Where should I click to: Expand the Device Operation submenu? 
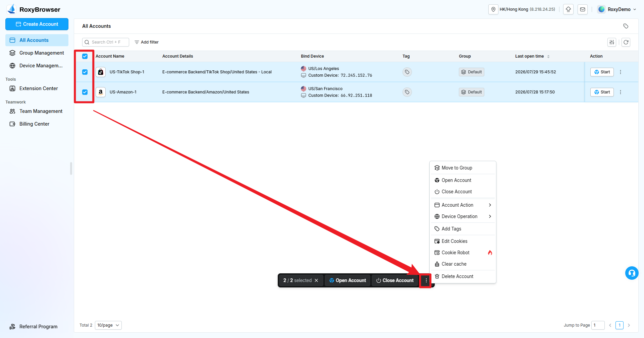[463, 216]
